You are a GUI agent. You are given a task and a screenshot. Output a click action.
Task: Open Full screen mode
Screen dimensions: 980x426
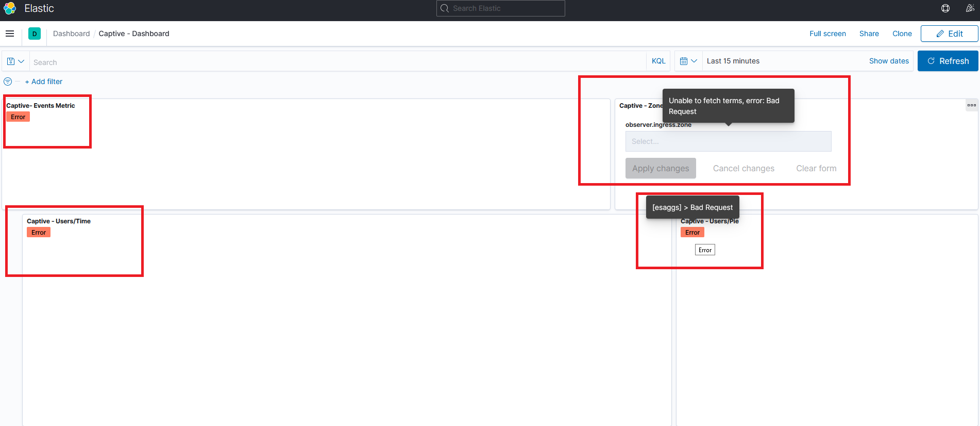(x=827, y=34)
